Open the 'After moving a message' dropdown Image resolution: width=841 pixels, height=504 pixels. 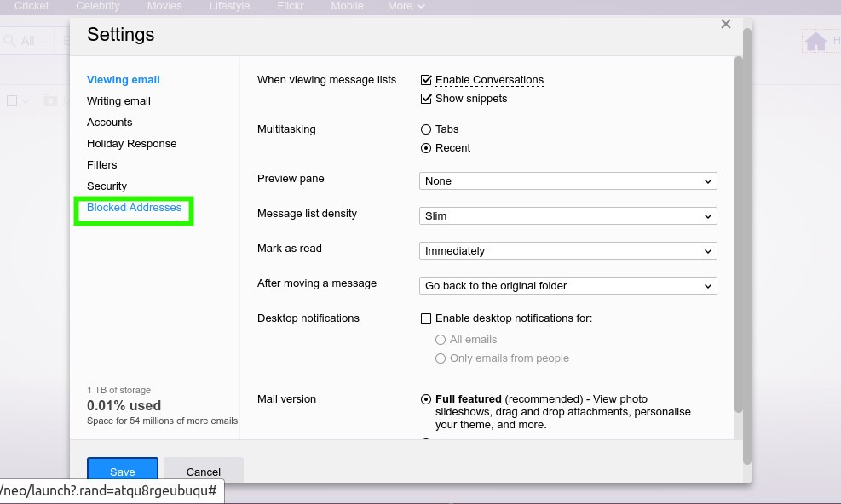(567, 285)
